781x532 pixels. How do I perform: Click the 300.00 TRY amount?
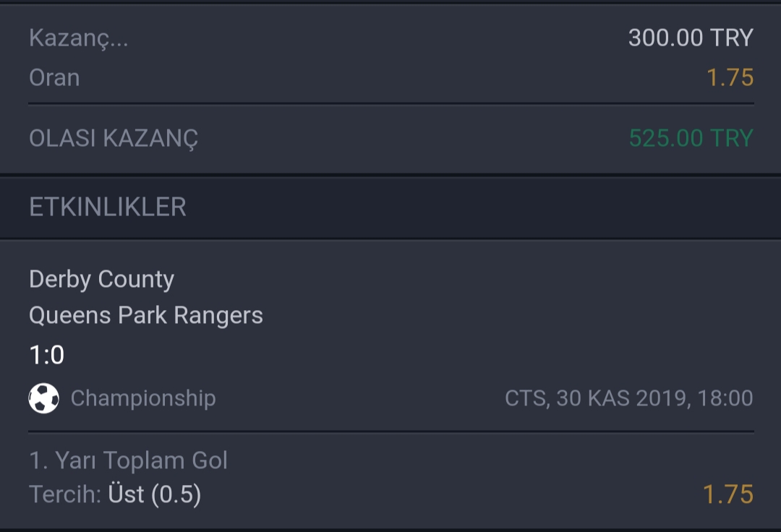[691, 38]
